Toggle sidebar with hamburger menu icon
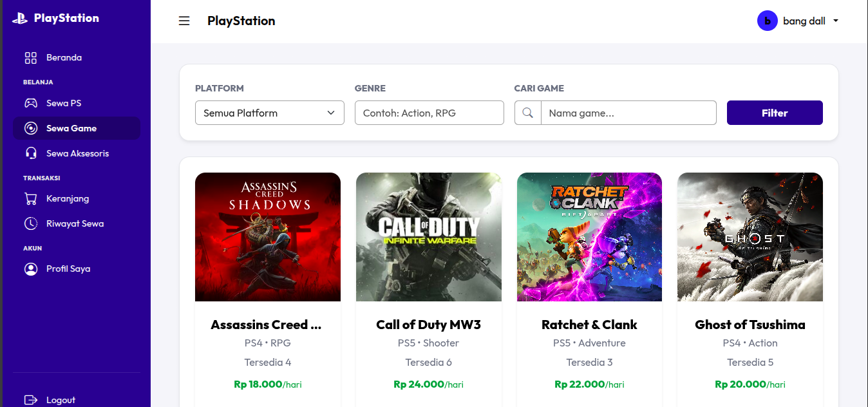Screen dimensions: 868x407 point(184,21)
